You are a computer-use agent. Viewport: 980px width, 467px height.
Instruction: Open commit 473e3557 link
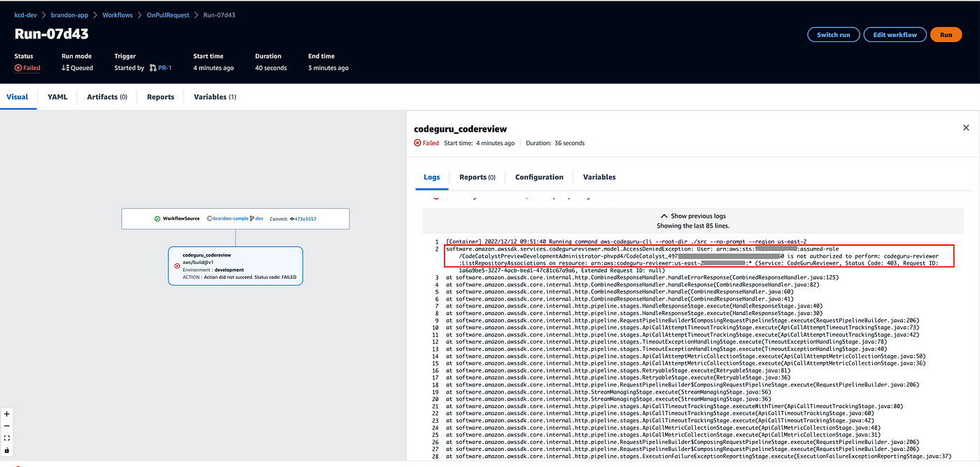point(304,219)
